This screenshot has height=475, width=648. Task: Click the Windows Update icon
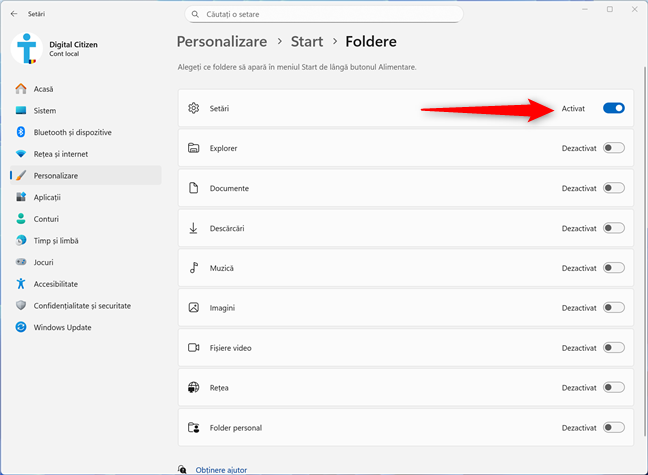21,327
